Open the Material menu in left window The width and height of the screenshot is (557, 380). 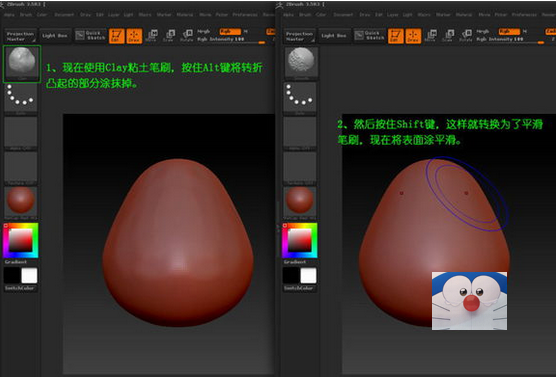point(185,15)
